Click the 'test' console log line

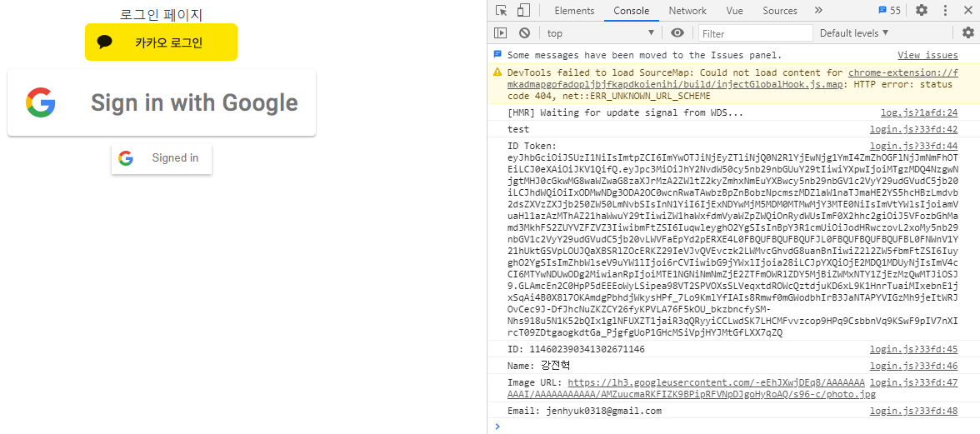[518, 129]
